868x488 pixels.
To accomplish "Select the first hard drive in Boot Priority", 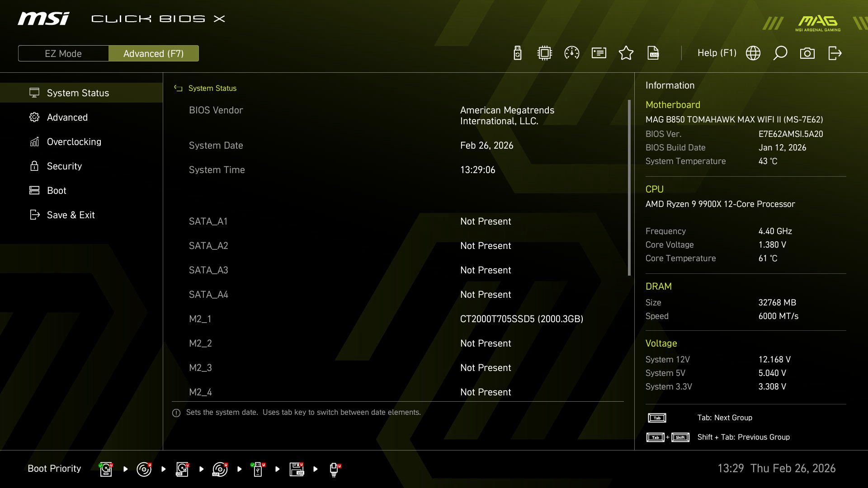I will [106, 469].
